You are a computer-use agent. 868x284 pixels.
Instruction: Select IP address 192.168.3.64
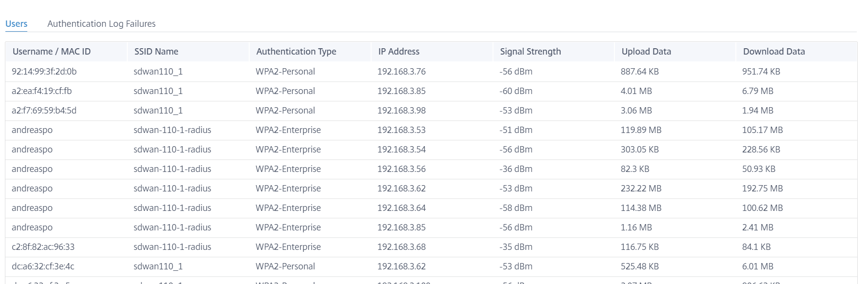click(401, 208)
